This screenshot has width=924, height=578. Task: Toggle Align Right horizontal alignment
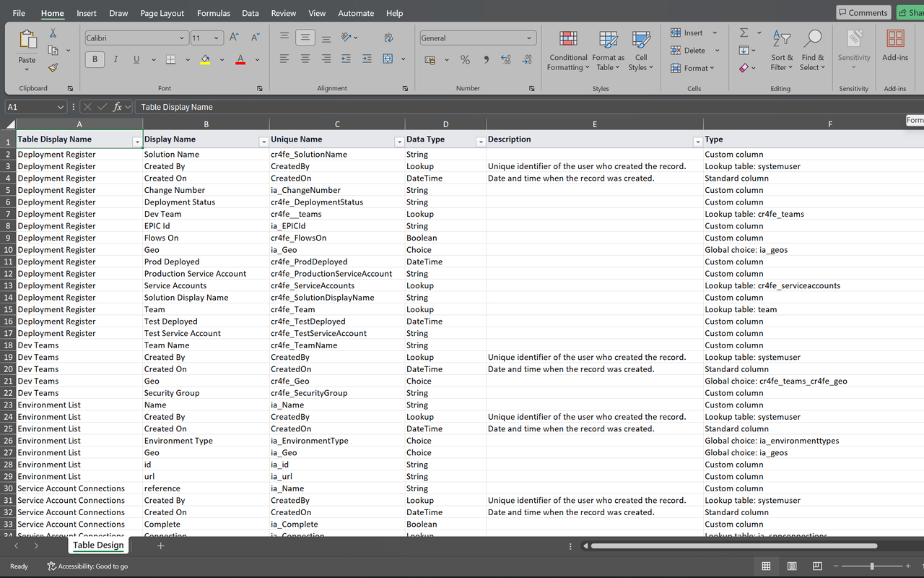pos(326,59)
